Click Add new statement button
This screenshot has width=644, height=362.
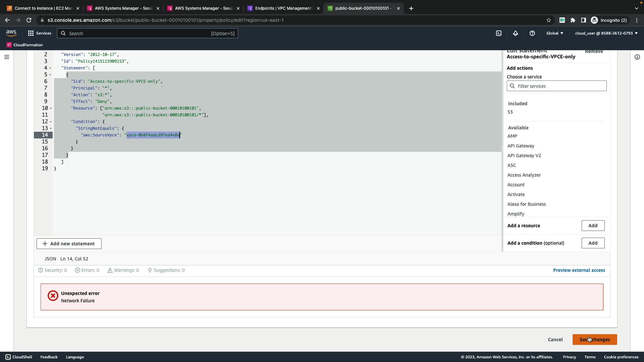coord(69,244)
